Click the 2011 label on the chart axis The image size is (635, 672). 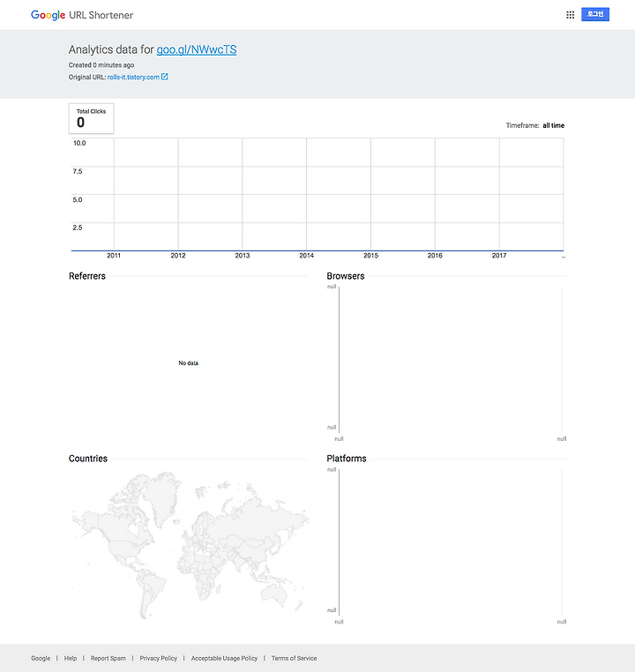click(x=114, y=256)
